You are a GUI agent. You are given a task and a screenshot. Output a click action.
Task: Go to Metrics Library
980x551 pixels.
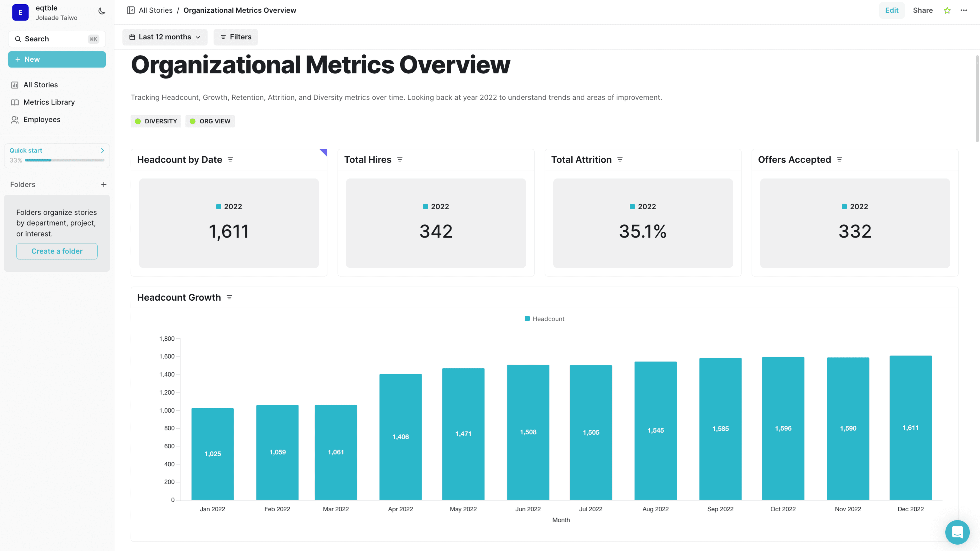click(49, 102)
